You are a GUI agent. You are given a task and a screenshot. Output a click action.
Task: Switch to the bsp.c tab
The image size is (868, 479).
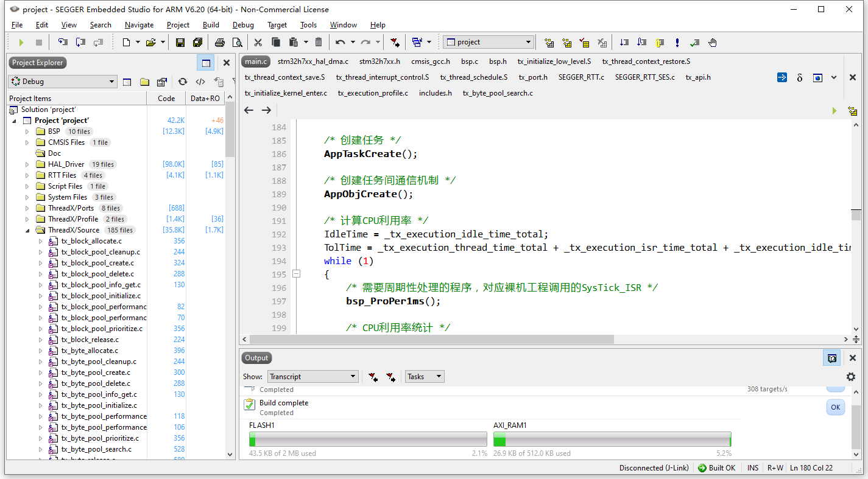tap(470, 61)
